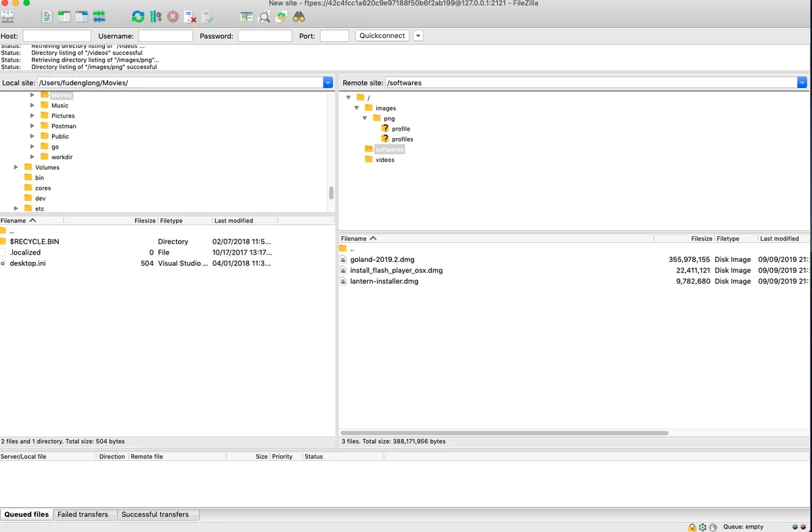812x532 pixels.
Task: Click the remote file list horizontal scrollbar
Action: [x=504, y=433]
